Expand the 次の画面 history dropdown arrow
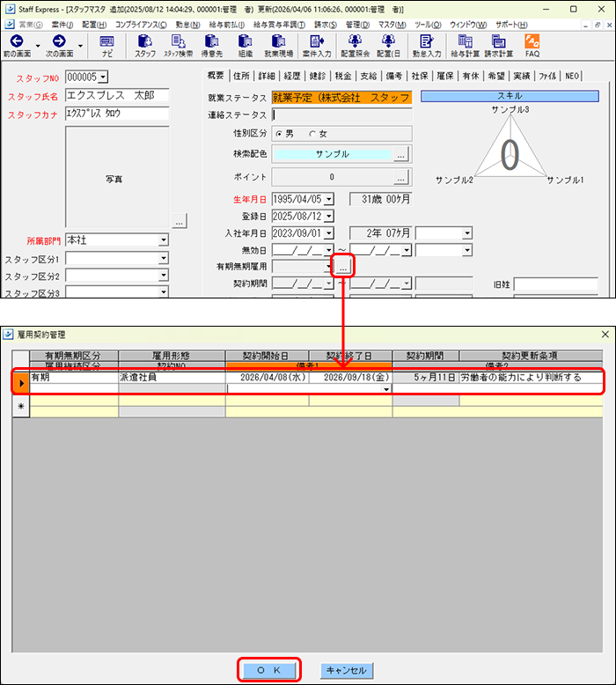616x685 pixels. (x=80, y=46)
